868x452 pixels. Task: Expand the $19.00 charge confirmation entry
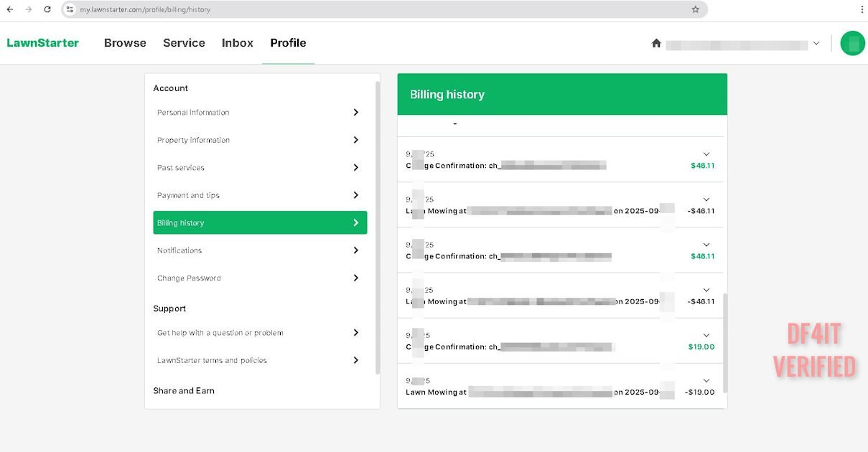tap(706, 336)
